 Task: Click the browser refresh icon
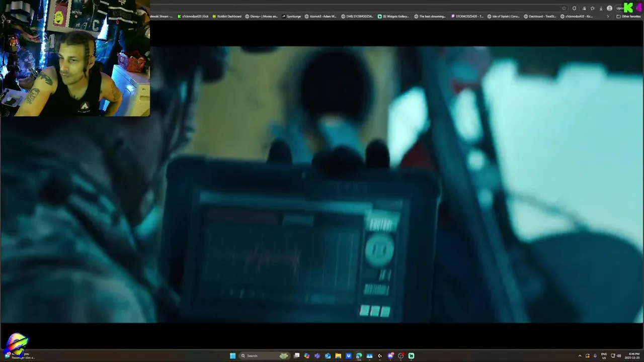tap(574, 9)
